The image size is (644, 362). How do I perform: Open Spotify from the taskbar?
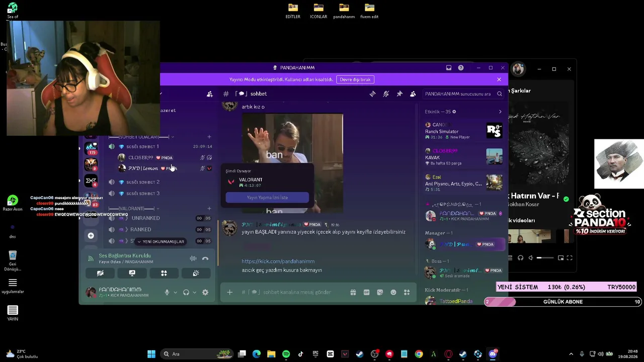click(x=286, y=354)
